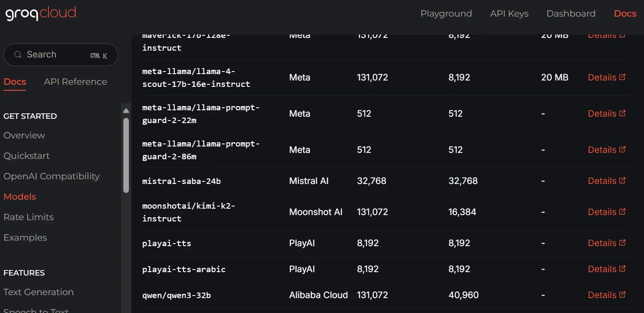Open the external link icon for qwen/qwen3-32b
The width and height of the screenshot is (644, 313).
622,295
